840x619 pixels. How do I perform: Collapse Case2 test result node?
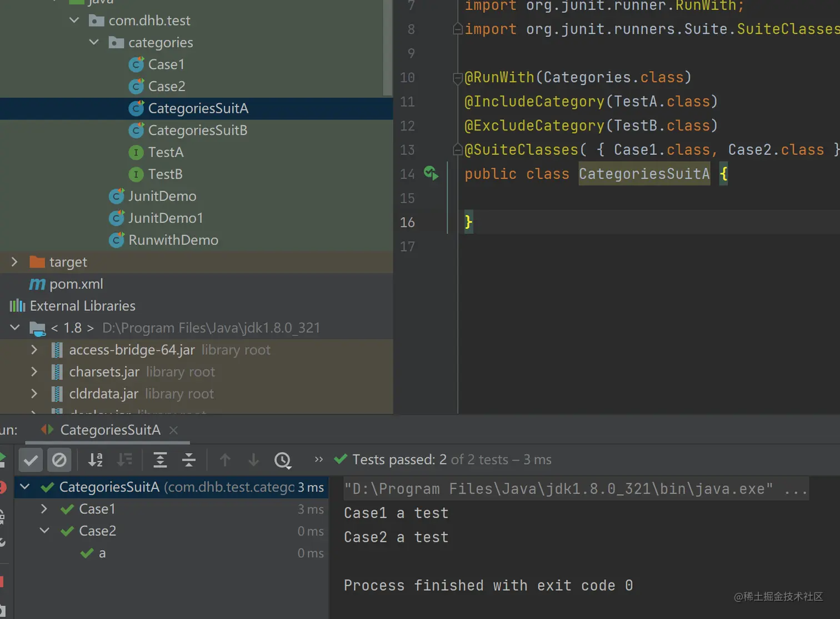point(44,531)
